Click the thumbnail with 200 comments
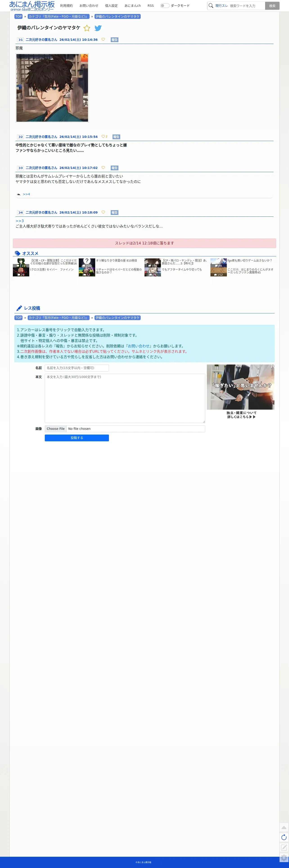Image resolution: width=289 pixels, height=868 pixels. click(x=87, y=263)
